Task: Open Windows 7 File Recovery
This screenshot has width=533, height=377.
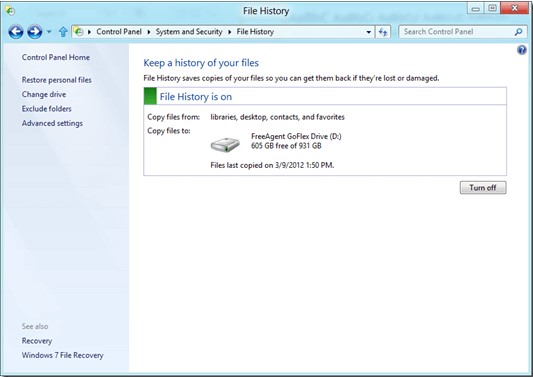Action: click(x=63, y=355)
